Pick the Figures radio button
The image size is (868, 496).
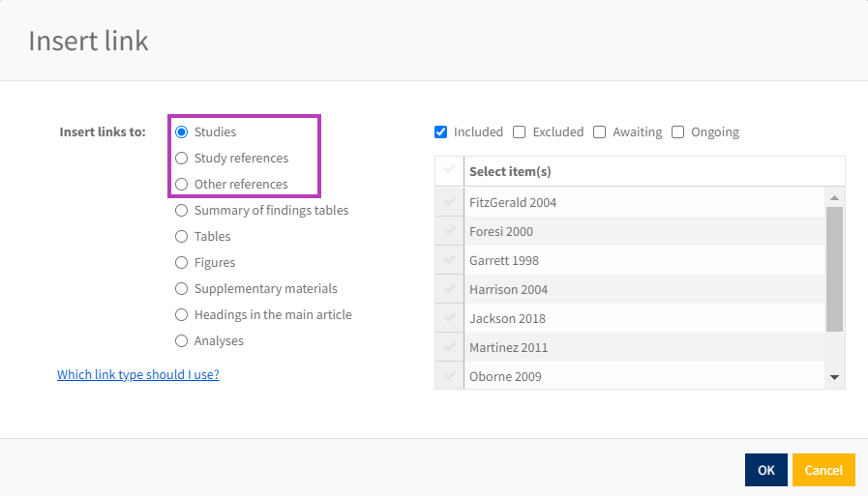(182, 263)
